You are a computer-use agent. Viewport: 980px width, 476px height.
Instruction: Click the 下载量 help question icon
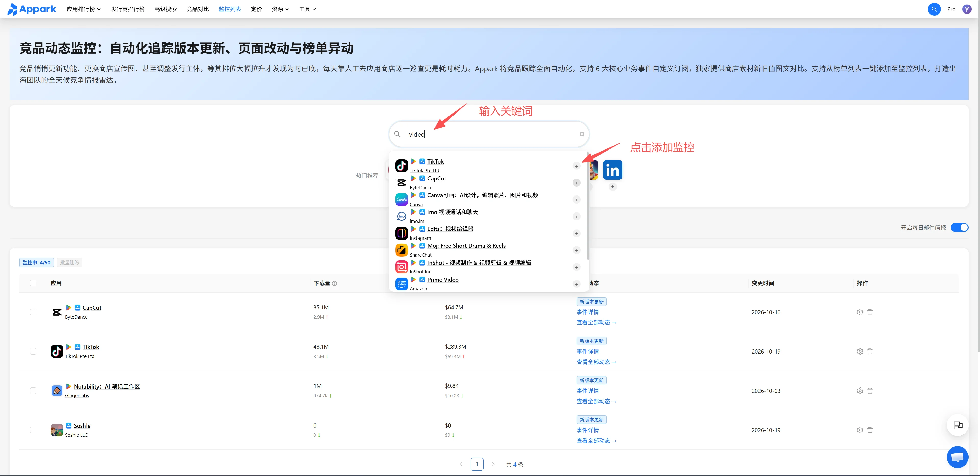pos(334,284)
